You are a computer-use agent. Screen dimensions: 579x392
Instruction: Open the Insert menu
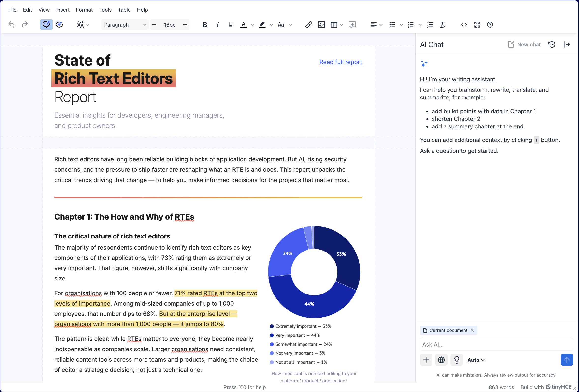(x=63, y=10)
